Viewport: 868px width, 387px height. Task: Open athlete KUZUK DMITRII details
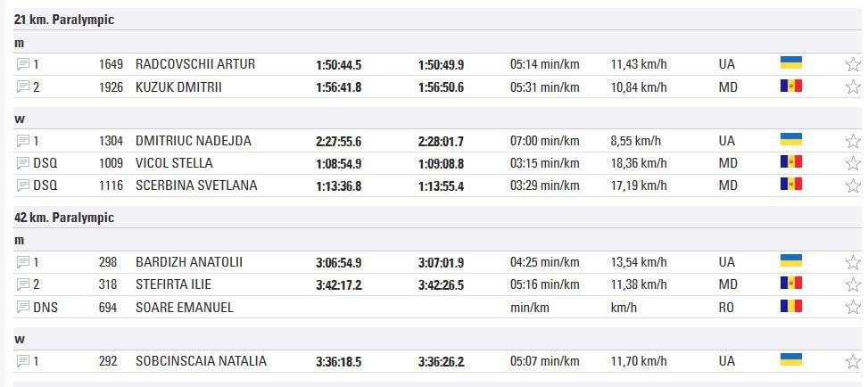(x=178, y=86)
